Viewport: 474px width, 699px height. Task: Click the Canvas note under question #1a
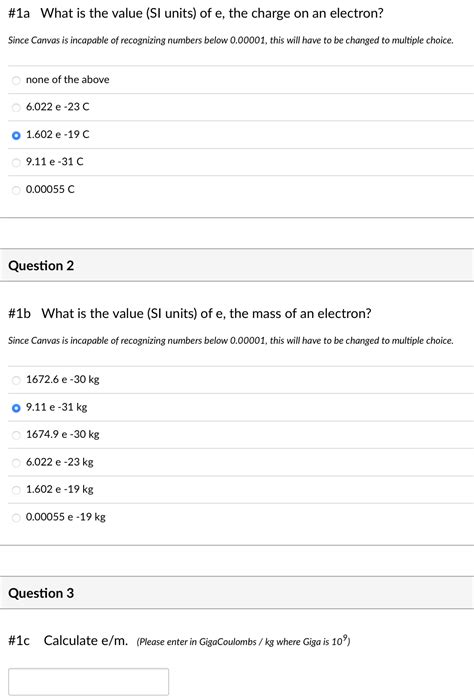click(231, 40)
